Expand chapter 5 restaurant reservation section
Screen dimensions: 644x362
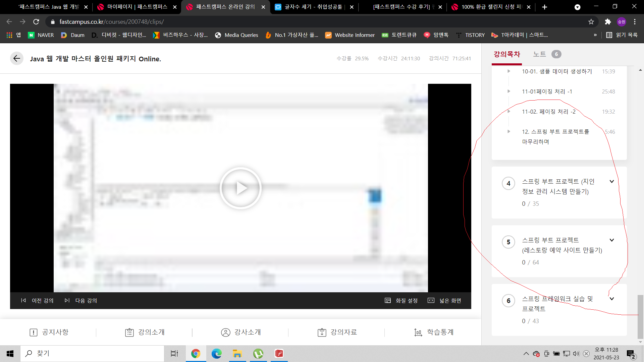coord(611,240)
